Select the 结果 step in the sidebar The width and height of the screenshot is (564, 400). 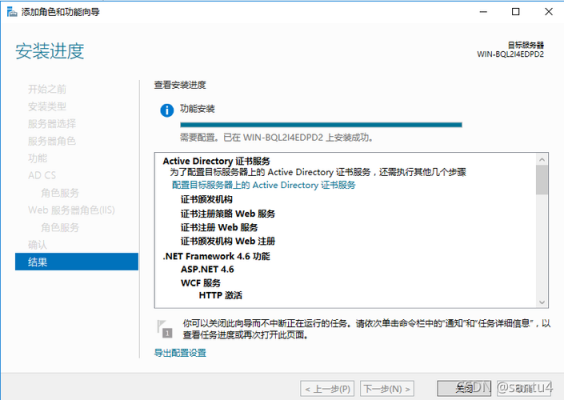tap(77, 262)
